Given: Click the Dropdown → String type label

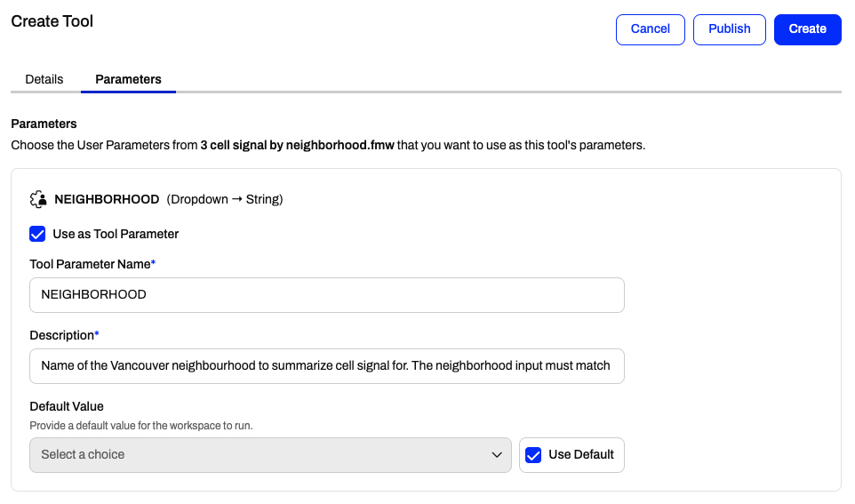Looking at the screenshot, I should click(x=225, y=200).
